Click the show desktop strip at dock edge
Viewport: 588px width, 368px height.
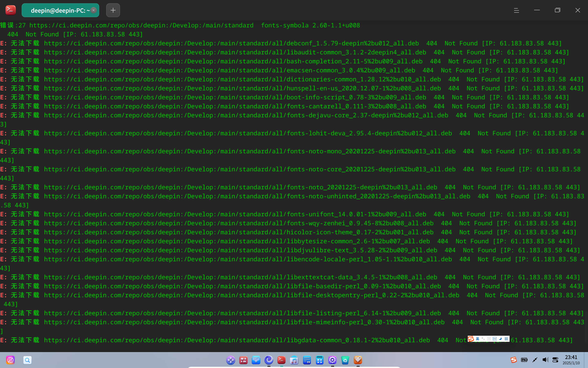pyautogui.click(x=586, y=360)
